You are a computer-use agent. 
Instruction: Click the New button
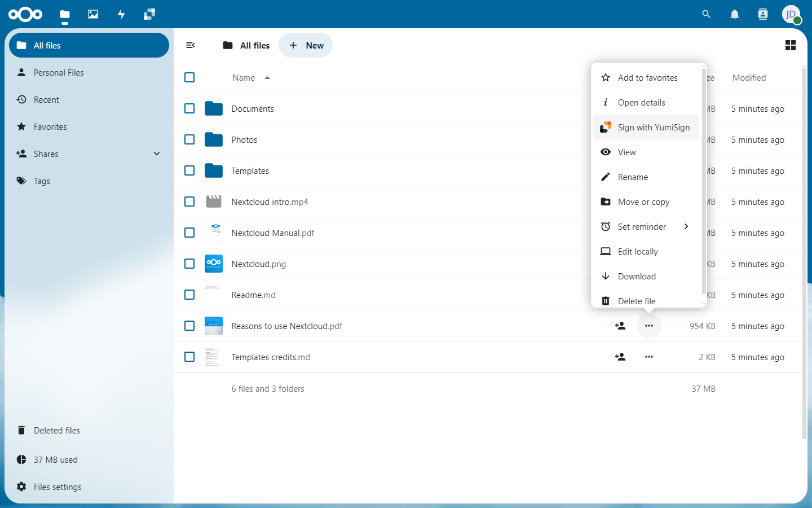pos(306,45)
